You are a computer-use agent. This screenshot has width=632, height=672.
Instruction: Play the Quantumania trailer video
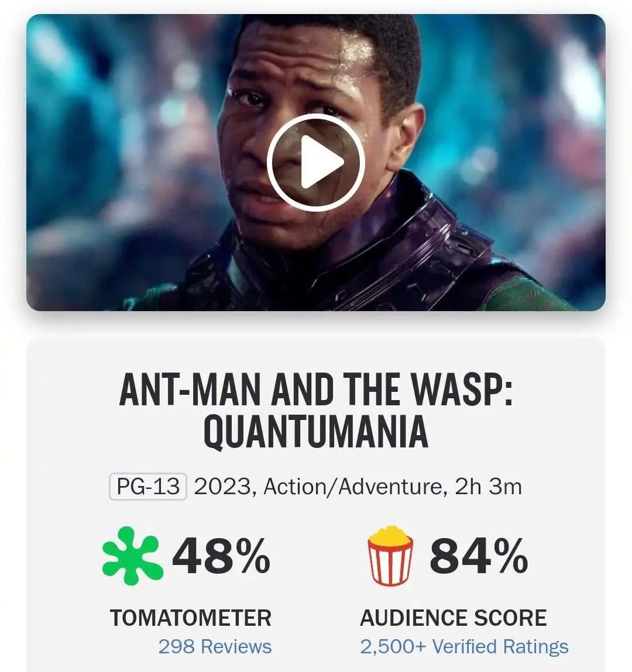[x=315, y=162]
